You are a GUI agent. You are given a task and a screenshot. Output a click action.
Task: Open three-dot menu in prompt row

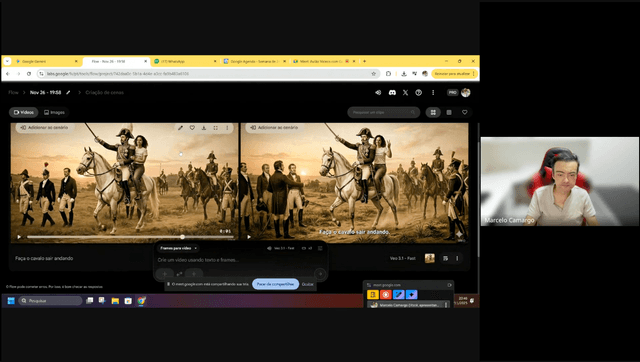pos(457,258)
